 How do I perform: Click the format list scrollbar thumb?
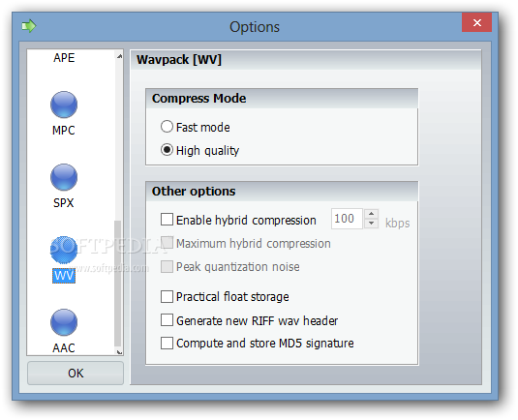[x=117, y=283]
